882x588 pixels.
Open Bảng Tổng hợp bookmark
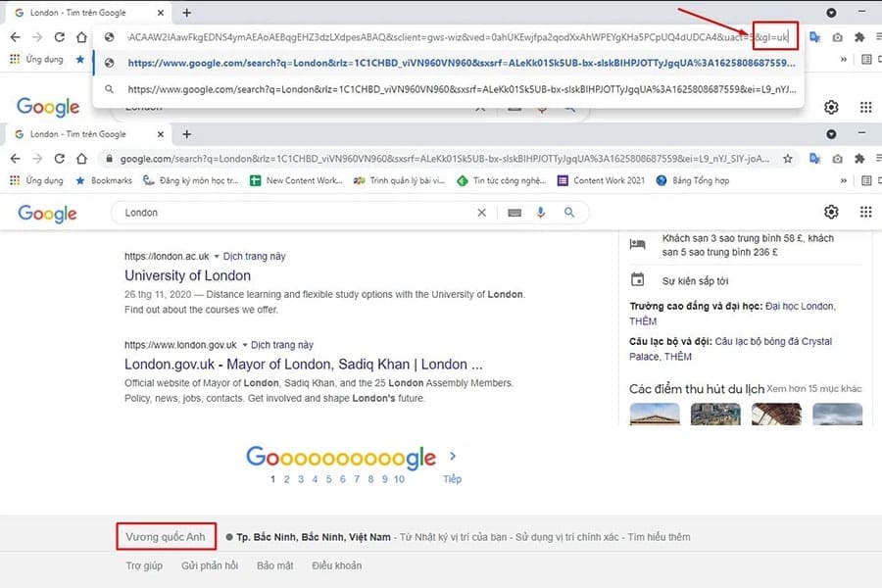(693, 180)
